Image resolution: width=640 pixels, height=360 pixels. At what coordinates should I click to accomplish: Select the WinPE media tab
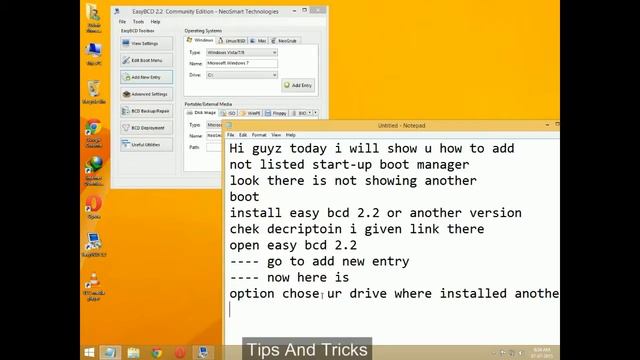pos(250,113)
